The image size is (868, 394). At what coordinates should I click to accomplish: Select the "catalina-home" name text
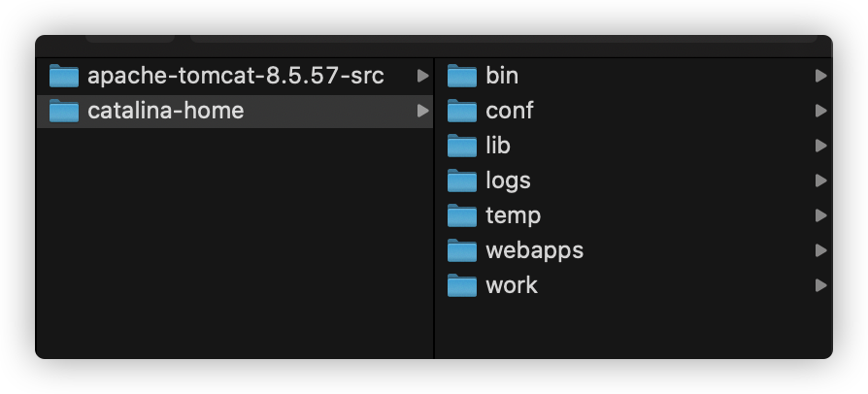pyautogui.click(x=165, y=111)
